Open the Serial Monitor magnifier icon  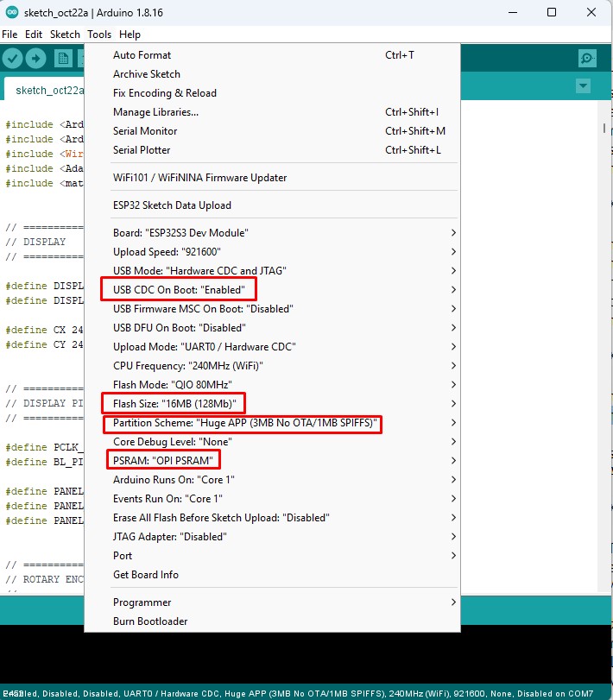point(587,58)
